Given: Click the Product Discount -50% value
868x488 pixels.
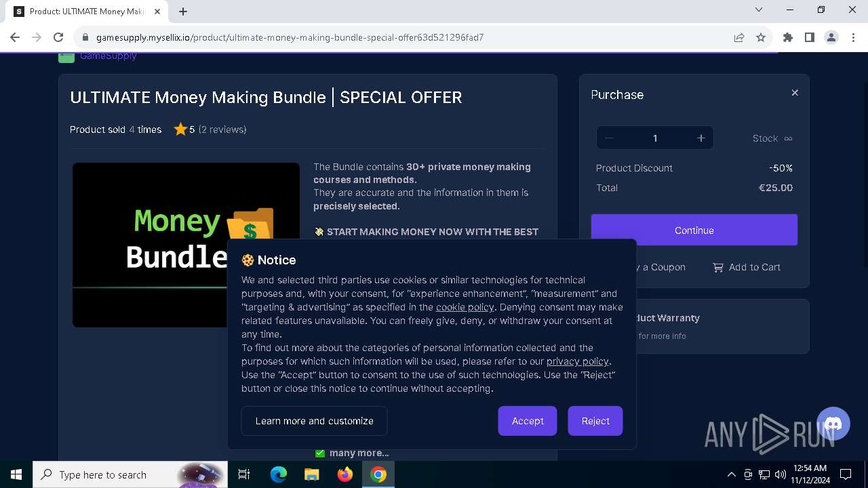Looking at the screenshot, I should click(781, 168).
